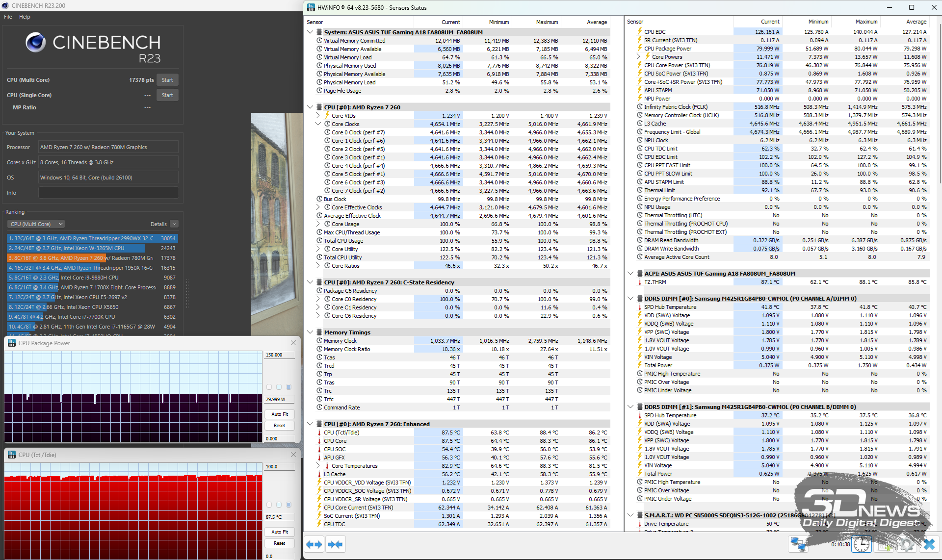Click the 100.0 maximum field of temperature graph
Viewport: 942px width, 560px height.
[280, 467]
